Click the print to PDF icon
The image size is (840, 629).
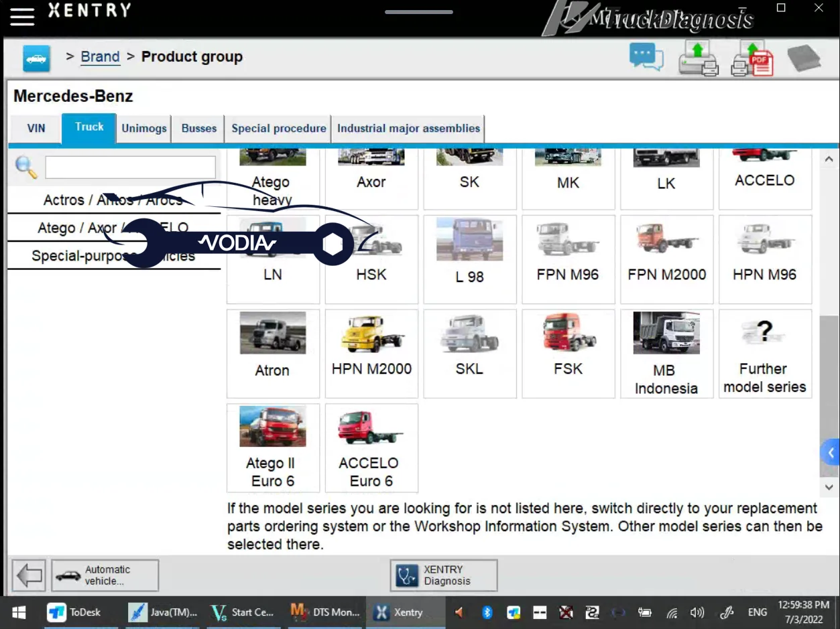752,58
